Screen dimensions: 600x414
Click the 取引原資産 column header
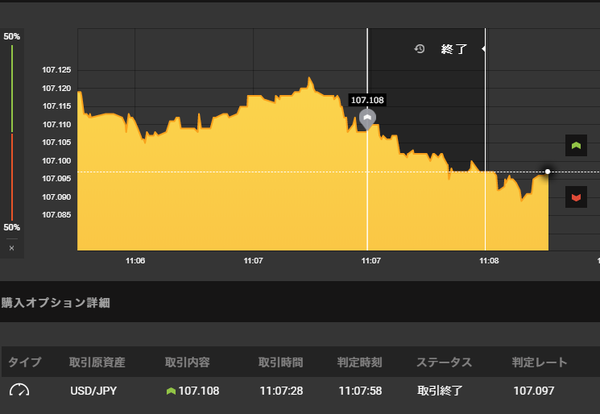97,362
